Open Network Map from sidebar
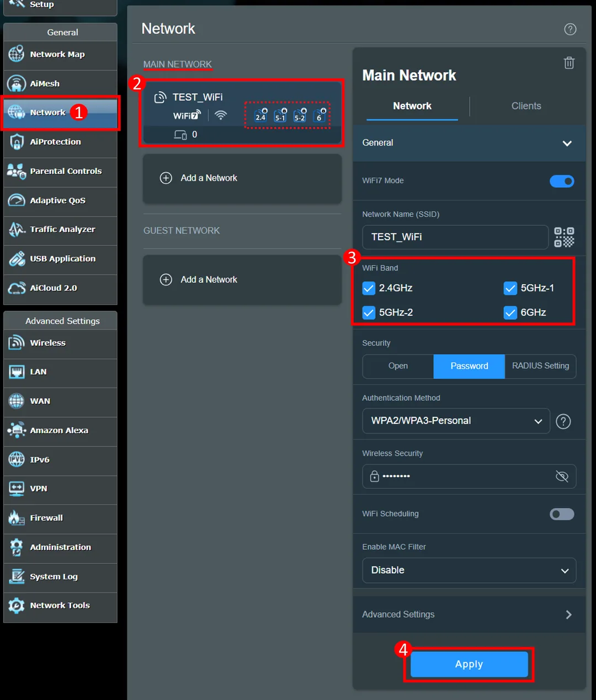 tap(60, 55)
